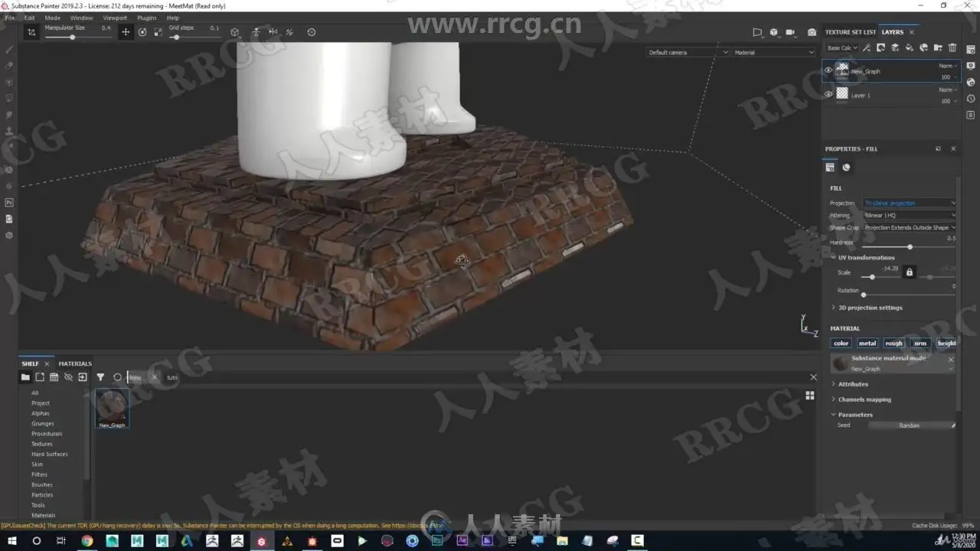Click the Export to Photoshop icon

click(x=9, y=203)
